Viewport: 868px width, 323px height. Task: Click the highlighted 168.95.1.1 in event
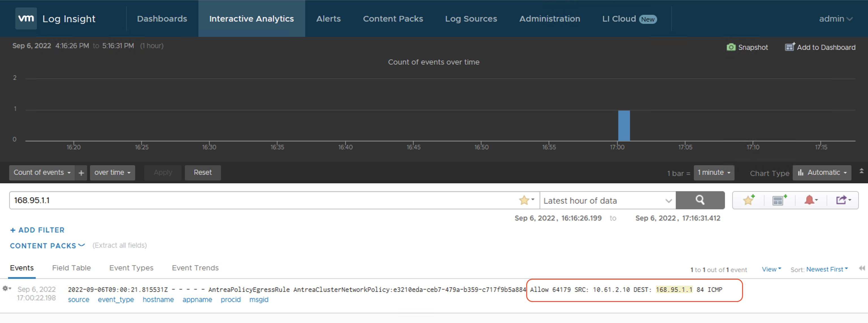tap(674, 290)
